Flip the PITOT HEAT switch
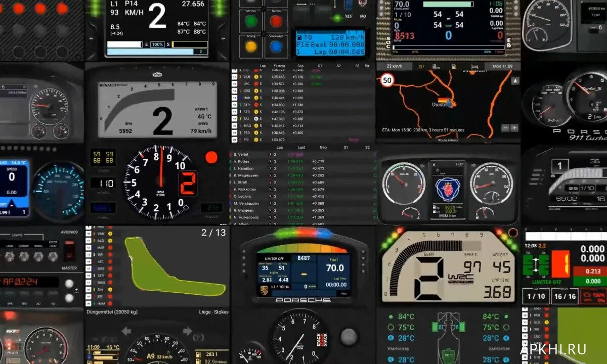 pos(53,257)
